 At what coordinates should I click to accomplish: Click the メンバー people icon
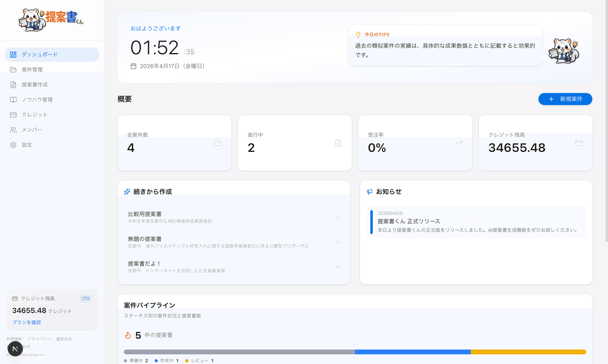(x=13, y=130)
